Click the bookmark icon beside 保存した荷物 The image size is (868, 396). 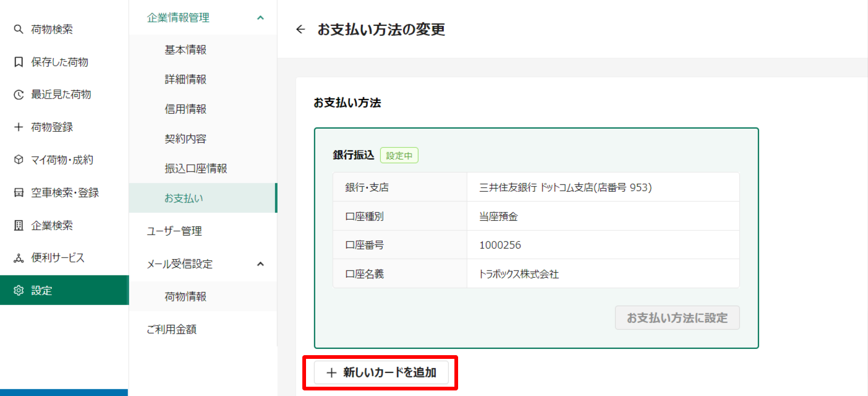(x=19, y=62)
